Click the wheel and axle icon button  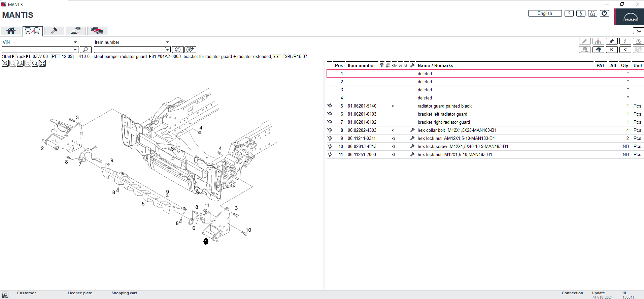(x=585, y=50)
